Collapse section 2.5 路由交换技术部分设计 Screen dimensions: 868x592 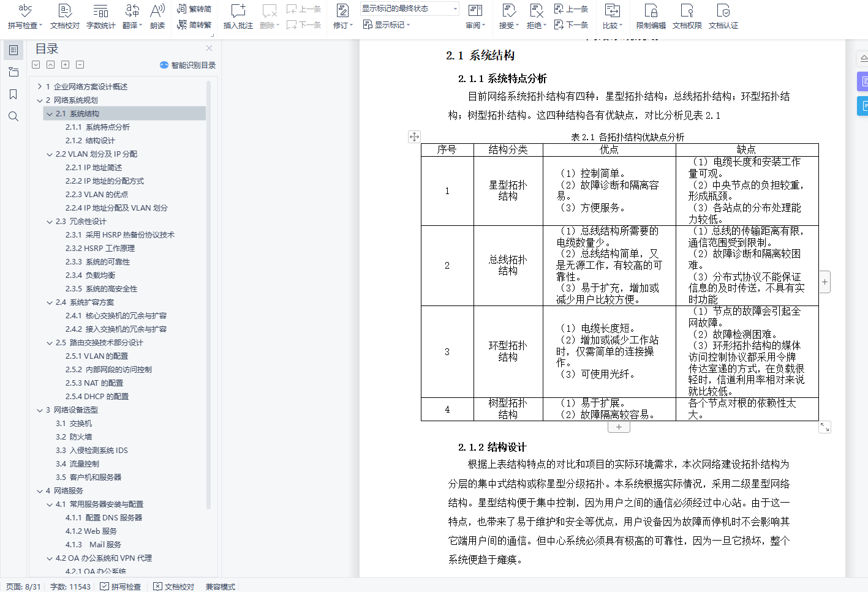pos(50,343)
